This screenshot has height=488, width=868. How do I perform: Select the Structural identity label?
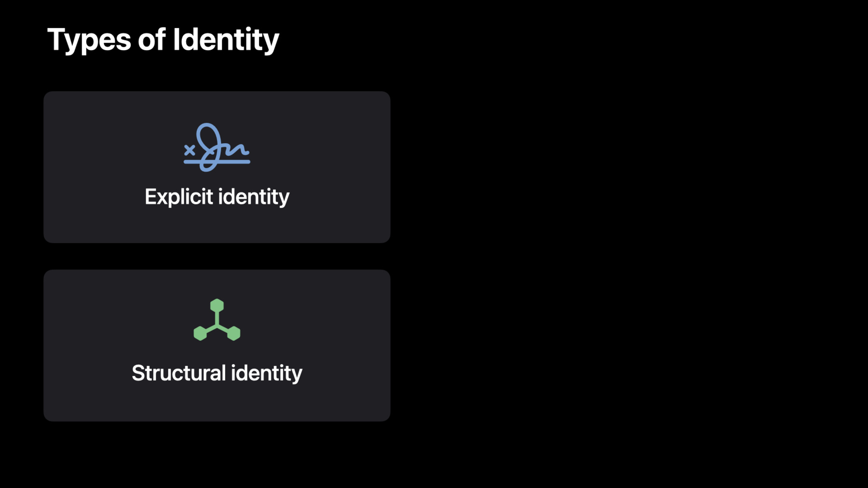(217, 373)
